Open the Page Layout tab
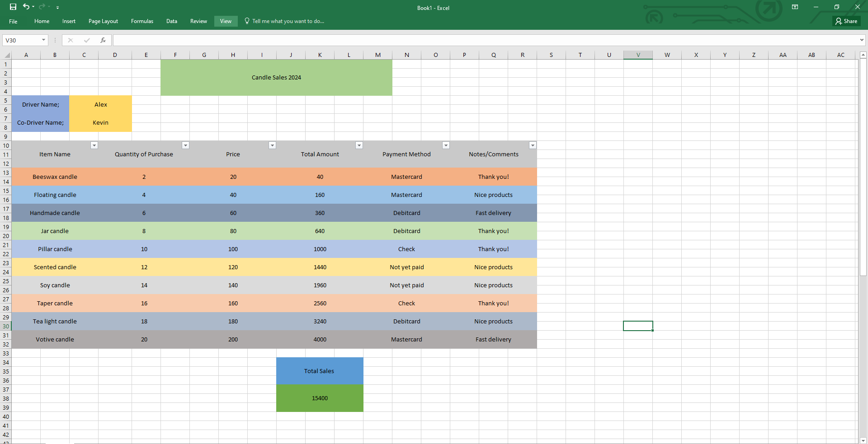Viewport: 868px width, 444px height. (103, 21)
